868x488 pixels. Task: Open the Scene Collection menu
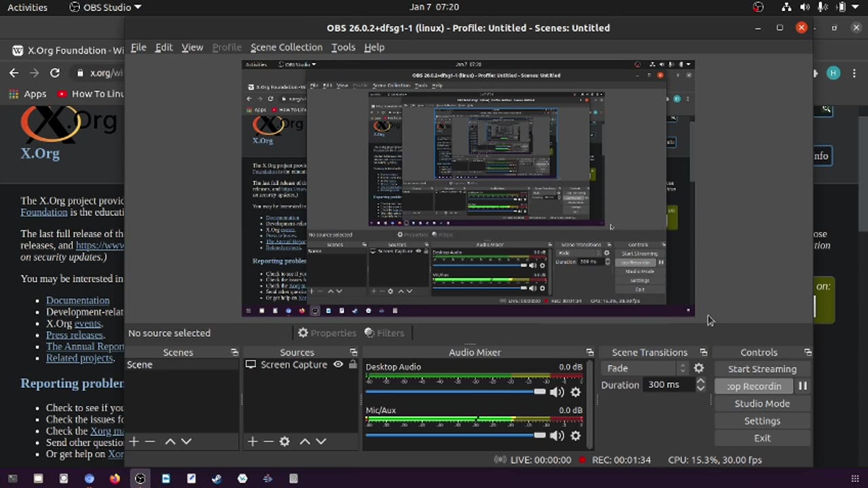(286, 47)
